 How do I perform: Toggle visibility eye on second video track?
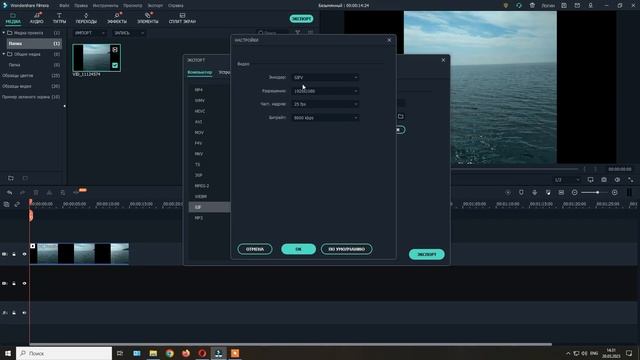coord(24,283)
